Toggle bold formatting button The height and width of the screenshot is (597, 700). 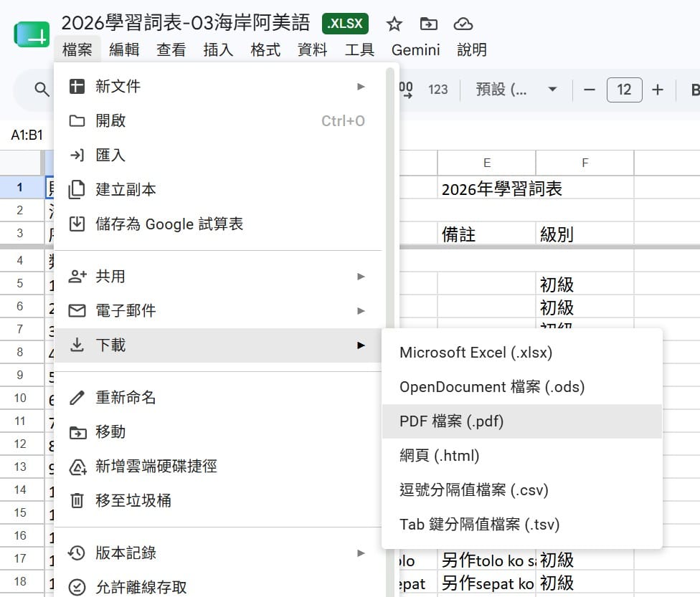tap(695, 90)
